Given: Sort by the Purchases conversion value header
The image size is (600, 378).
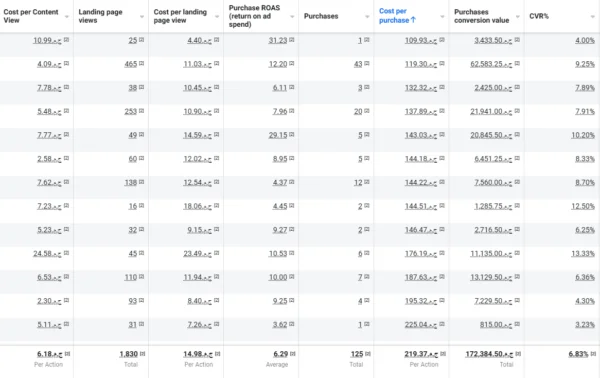Looking at the screenshot, I should 481,16.
